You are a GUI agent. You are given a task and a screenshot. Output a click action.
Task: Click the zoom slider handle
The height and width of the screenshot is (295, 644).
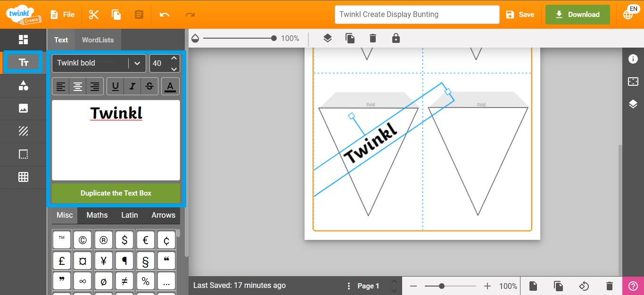point(442,286)
